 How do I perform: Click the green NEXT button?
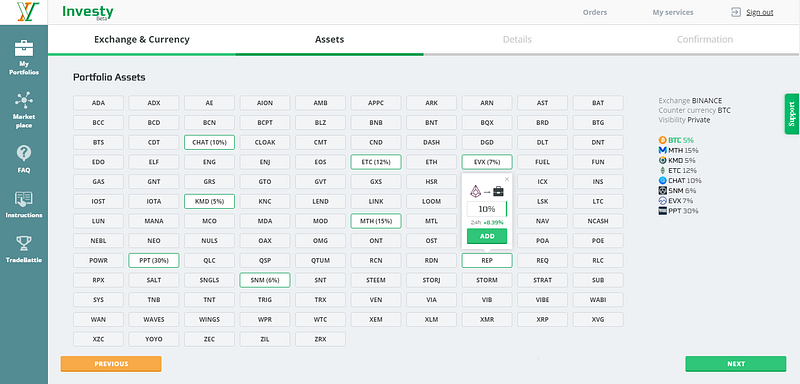click(736, 364)
